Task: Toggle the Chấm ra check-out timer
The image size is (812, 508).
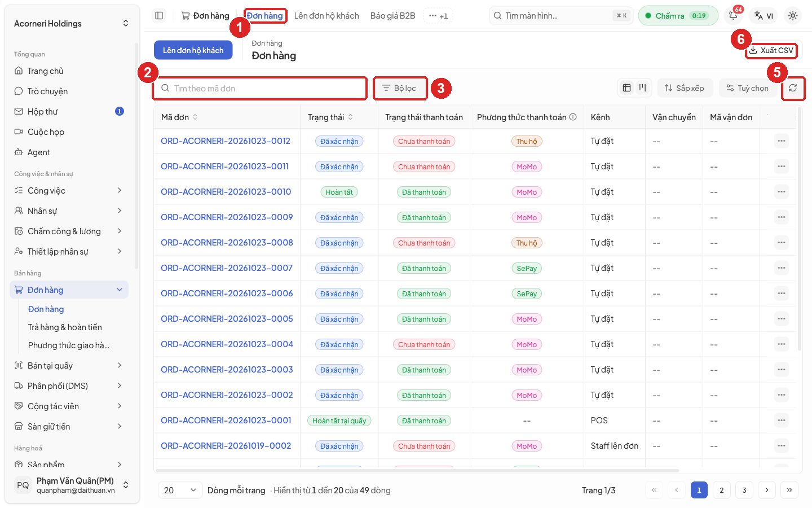Action: pyautogui.click(x=678, y=16)
